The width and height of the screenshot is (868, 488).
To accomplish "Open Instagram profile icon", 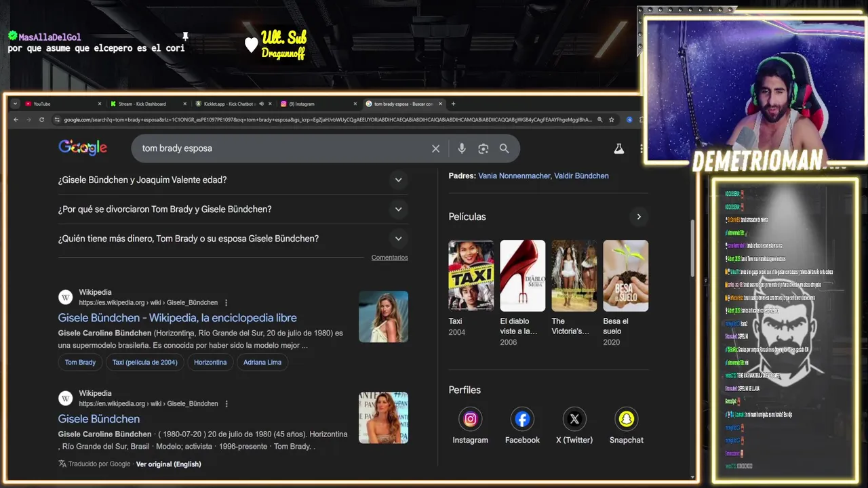I will [470, 419].
